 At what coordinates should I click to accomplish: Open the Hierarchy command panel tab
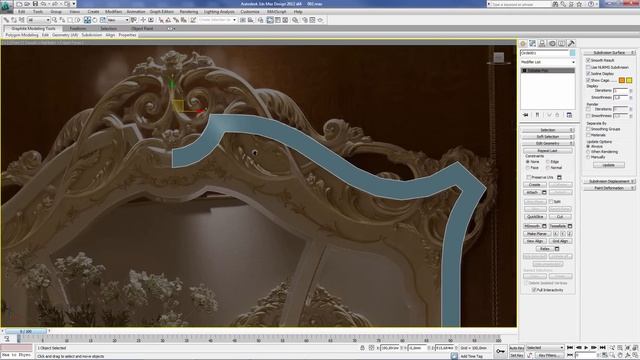[542, 43]
